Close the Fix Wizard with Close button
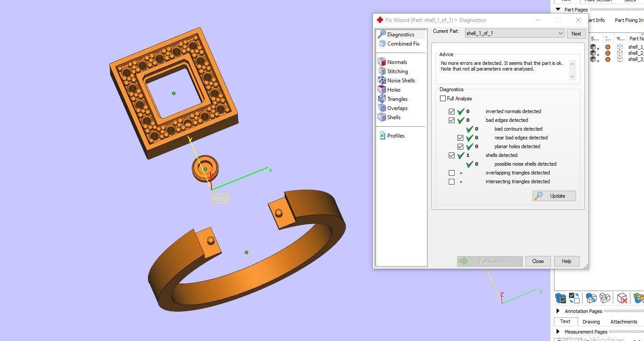The height and width of the screenshot is (341, 644). pyautogui.click(x=538, y=261)
